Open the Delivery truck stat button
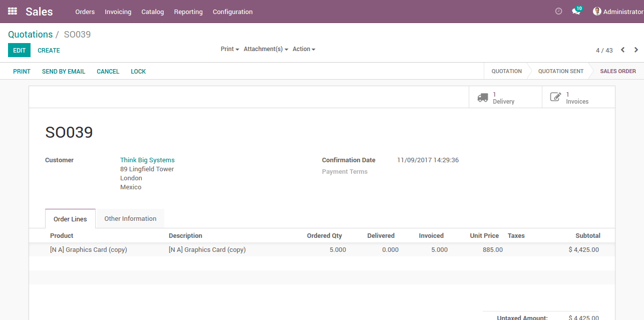This screenshot has height=320, width=644. click(505, 98)
